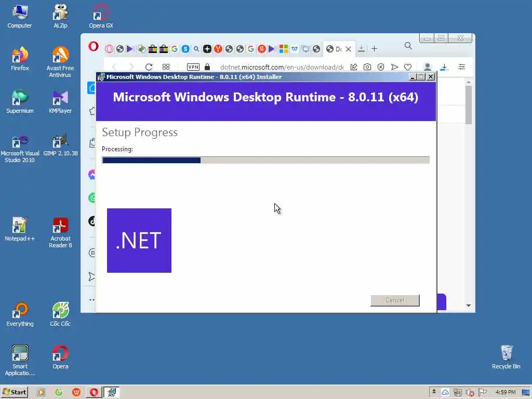Take a snapshot with the camera icon
Screen dimensions: 532x399
tap(367, 67)
